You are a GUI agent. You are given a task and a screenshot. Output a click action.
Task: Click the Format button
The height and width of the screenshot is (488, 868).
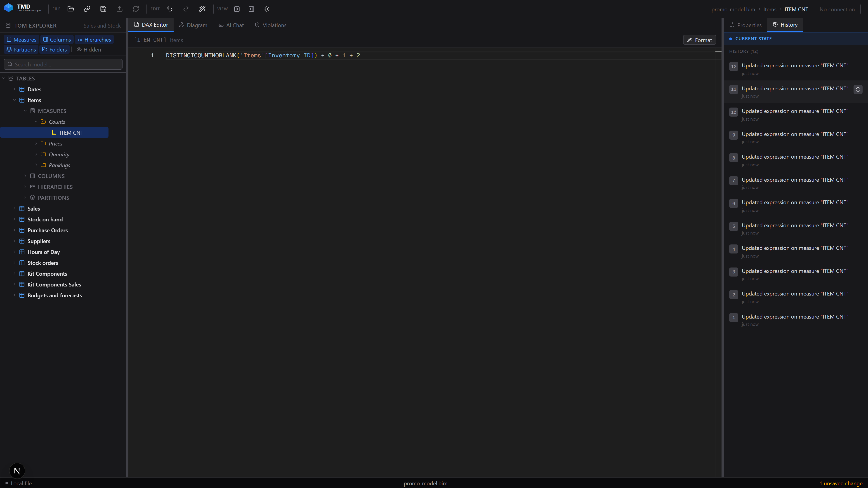pyautogui.click(x=700, y=40)
